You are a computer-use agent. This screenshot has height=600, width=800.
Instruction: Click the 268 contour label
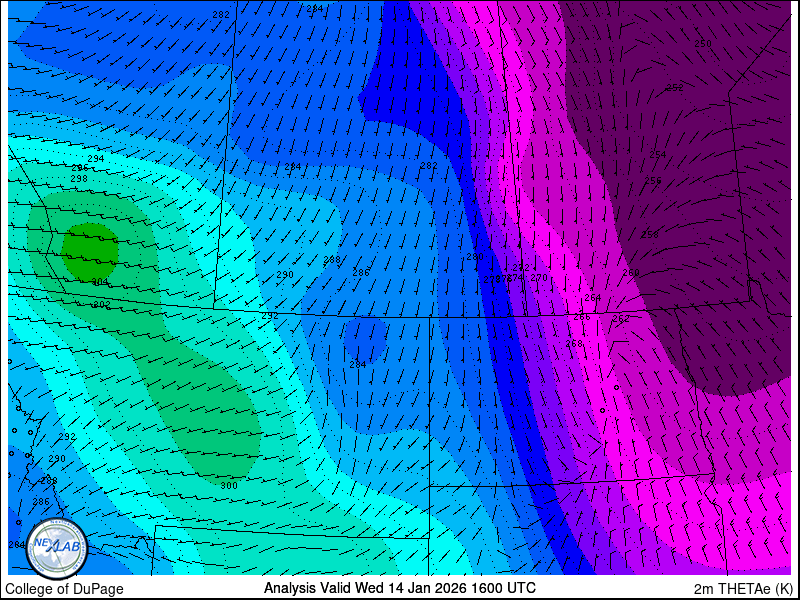click(574, 343)
